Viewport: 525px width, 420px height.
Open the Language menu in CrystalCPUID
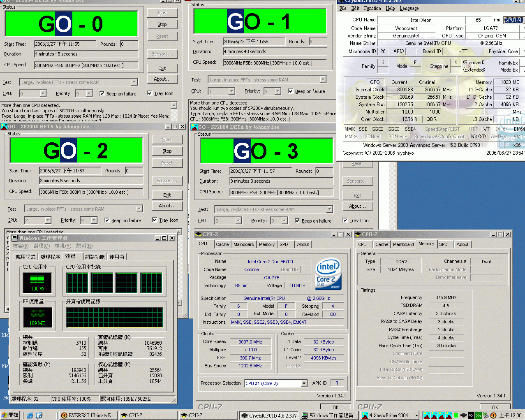pyautogui.click(x=409, y=8)
